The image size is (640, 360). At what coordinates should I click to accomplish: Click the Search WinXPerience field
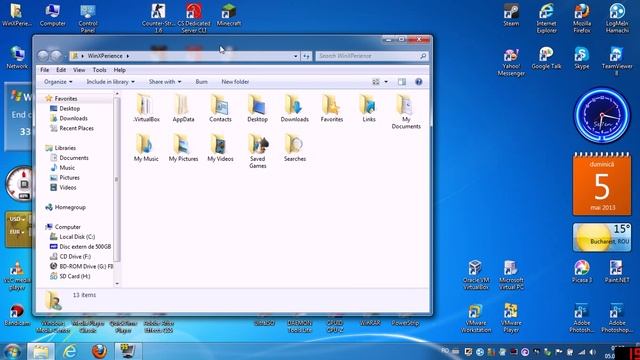tap(372, 56)
